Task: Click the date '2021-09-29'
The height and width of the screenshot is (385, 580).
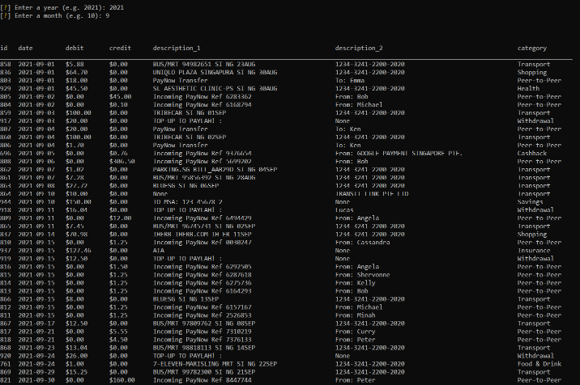Action: tap(36, 372)
